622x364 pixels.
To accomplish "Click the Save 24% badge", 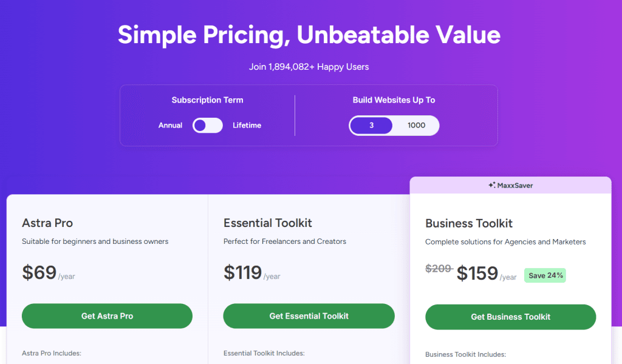I will point(545,275).
